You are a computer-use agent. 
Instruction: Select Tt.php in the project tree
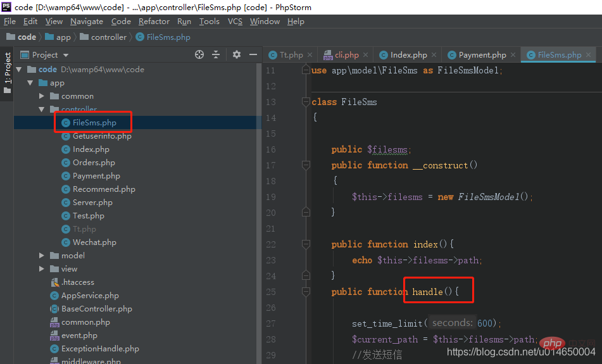(x=78, y=229)
